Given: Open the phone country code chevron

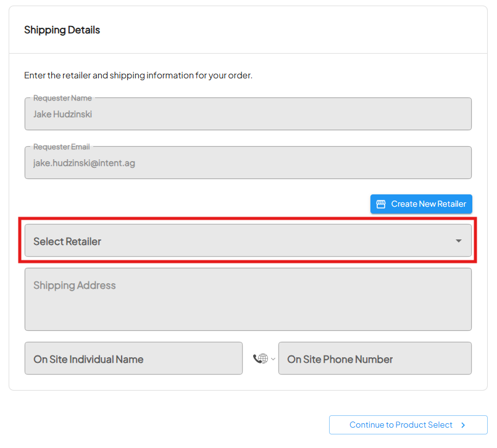Looking at the screenshot, I should point(273,359).
